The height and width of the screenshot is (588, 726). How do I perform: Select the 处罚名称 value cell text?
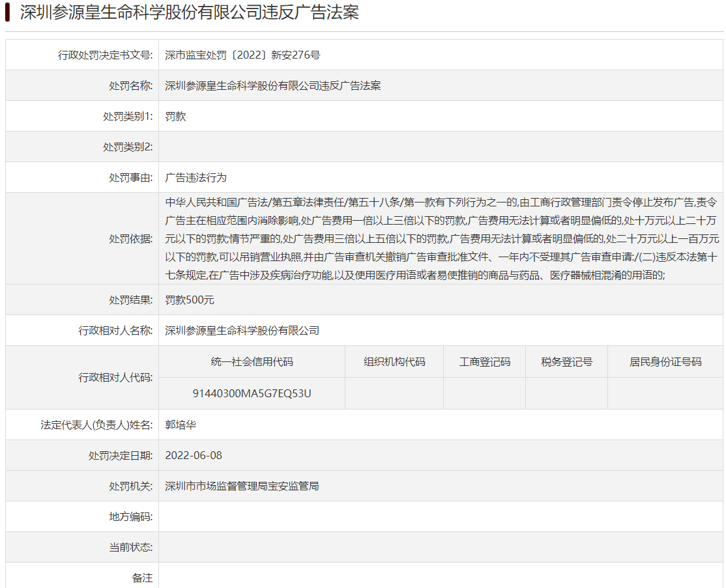tap(272, 85)
